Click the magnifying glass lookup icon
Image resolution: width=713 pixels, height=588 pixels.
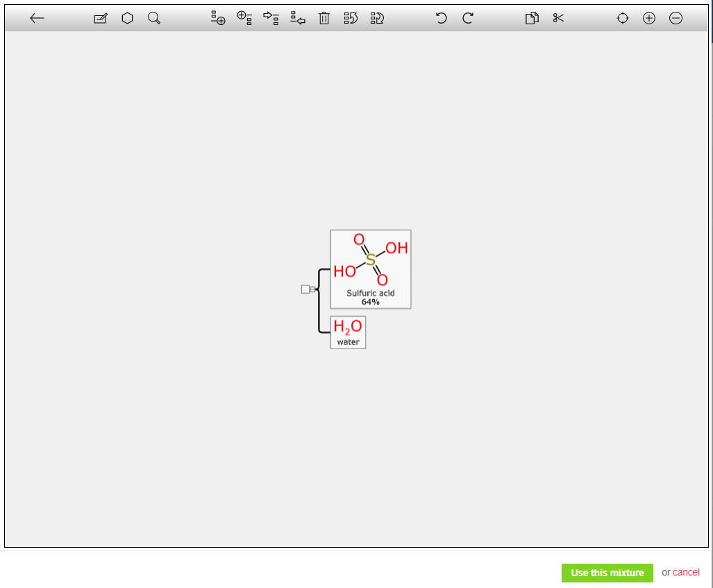[x=154, y=18]
